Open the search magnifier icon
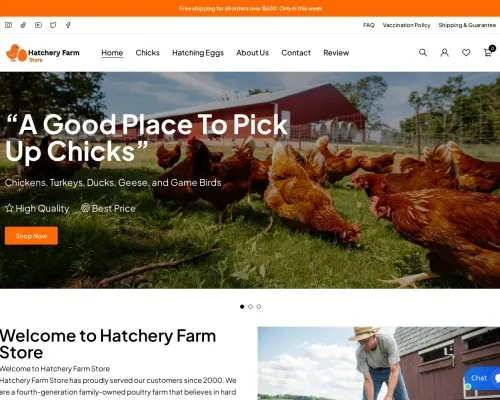The height and width of the screenshot is (400, 500). pos(423,52)
